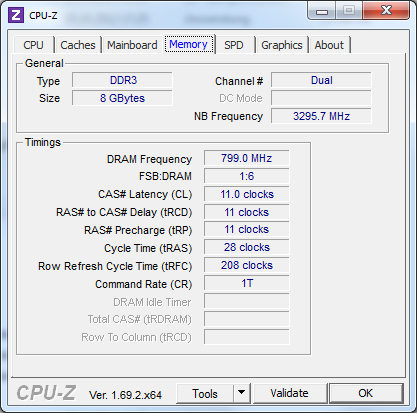Switch to the SPD tab
417x413 pixels.
tap(234, 45)
